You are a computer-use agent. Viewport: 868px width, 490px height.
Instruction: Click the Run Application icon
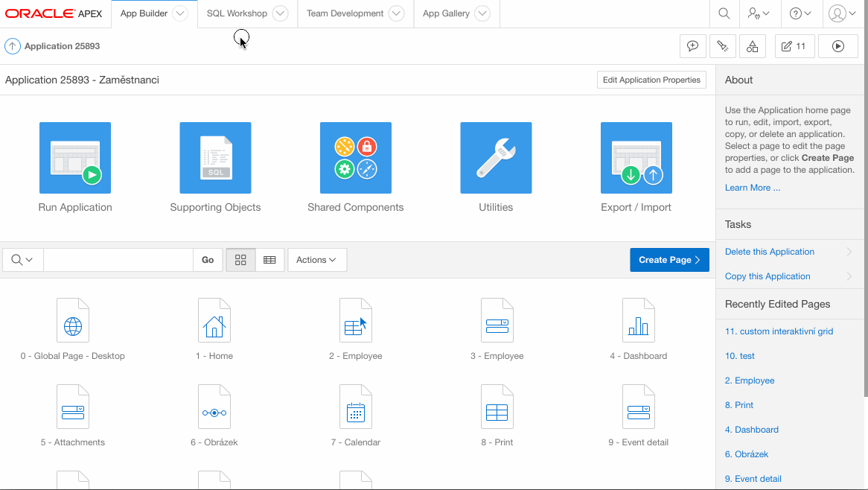[74, 158]
